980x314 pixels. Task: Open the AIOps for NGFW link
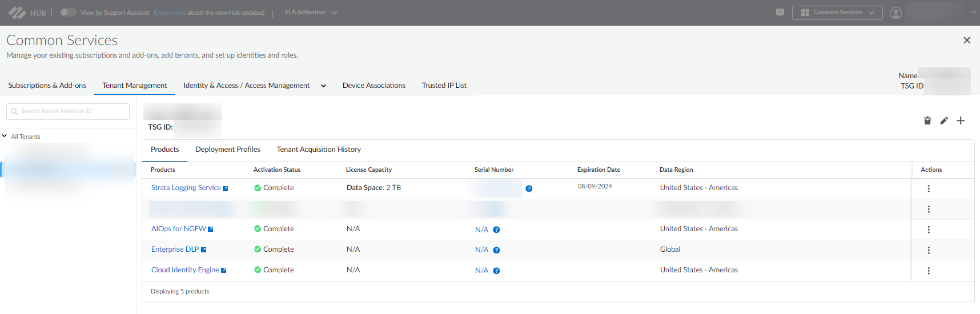coord(178,228)
